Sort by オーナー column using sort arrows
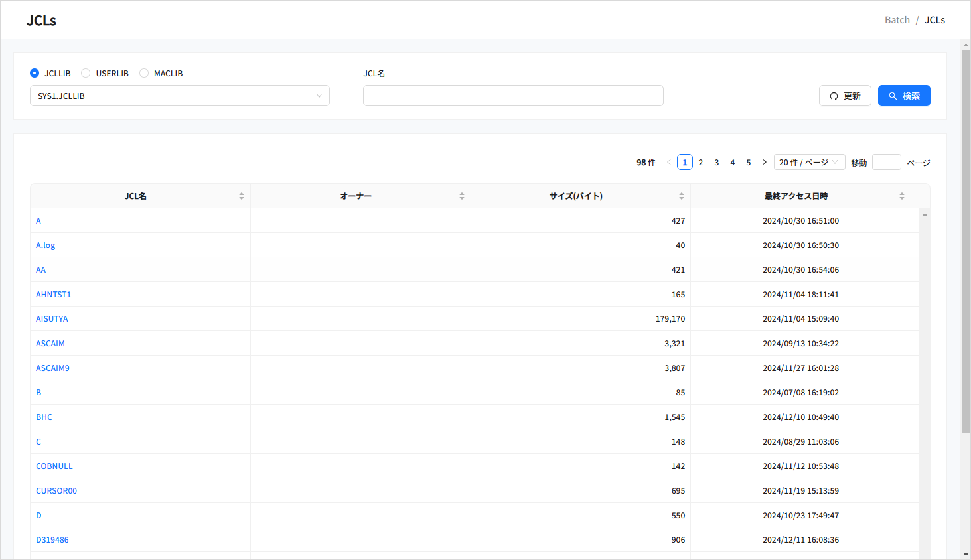This screenshot has width=971, height=560. [462, 196]
